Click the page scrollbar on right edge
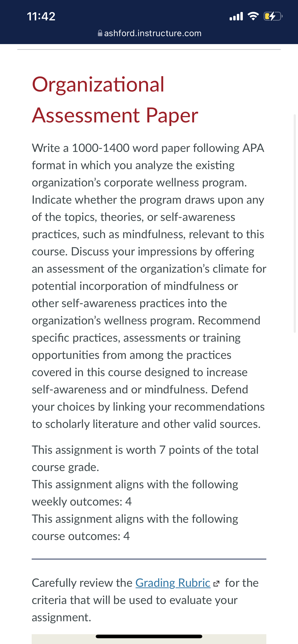 [x=295, y=223]
